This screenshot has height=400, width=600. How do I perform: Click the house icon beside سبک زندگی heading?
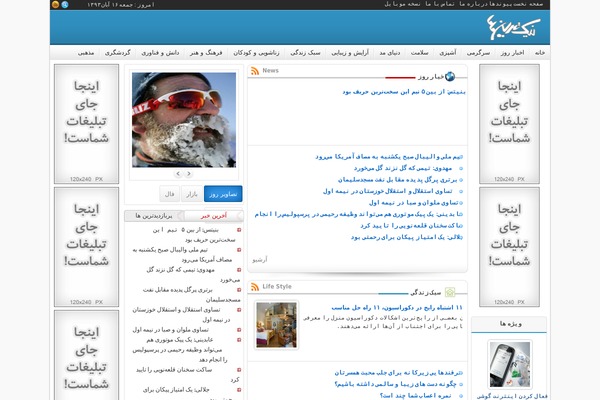[x=450, y=292]
